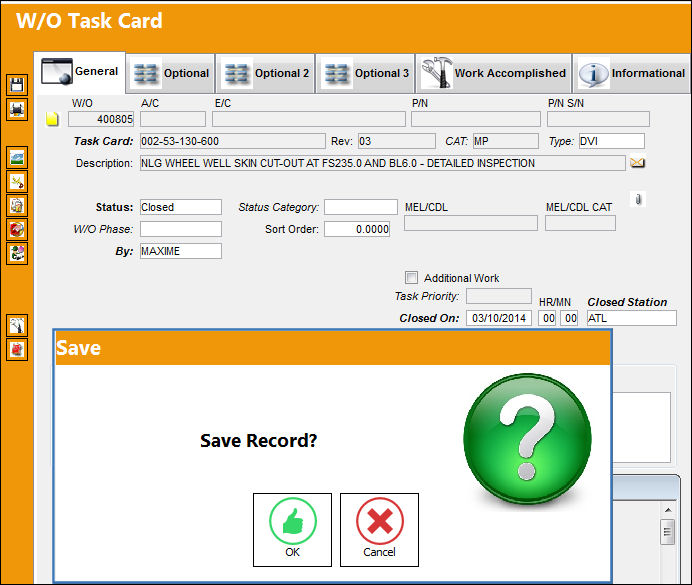Viewport: 692px width, 585px height.
Task: Open the Informational tab
Action: click(x=632, y=73)
